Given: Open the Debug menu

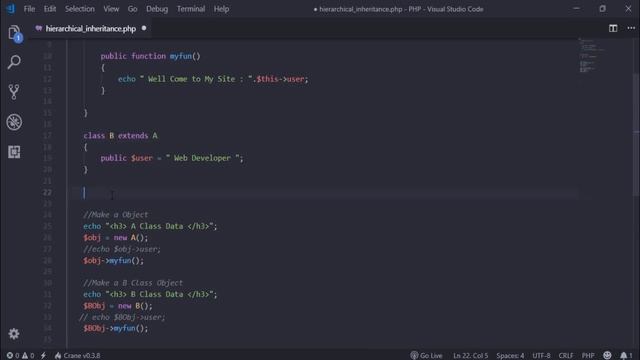Looking at the screenshot, I should (157, 9).
